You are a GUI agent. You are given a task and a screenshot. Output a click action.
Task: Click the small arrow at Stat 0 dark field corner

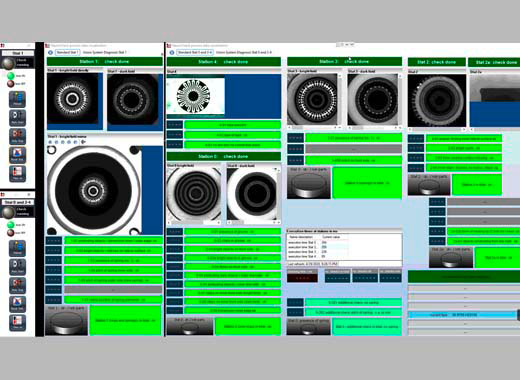pos(276,169)
